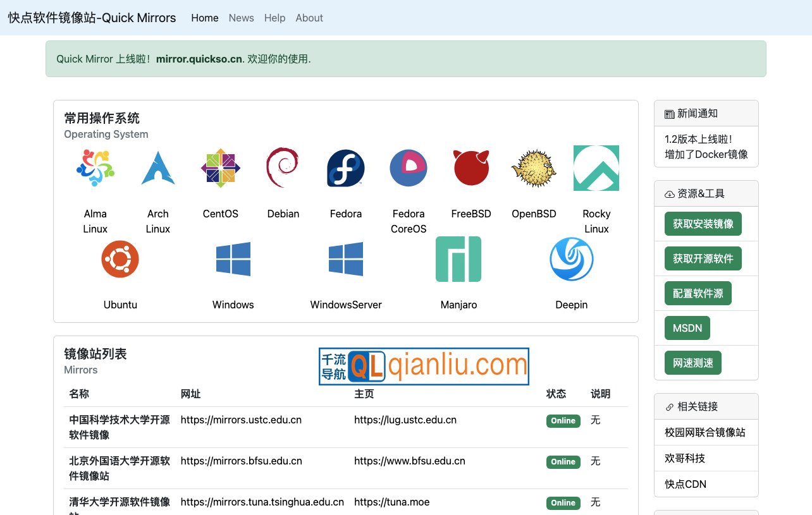The width and height of the screenshot is (812, 515).
Task: Click the qianliu.com banner image
Action: 424,367
